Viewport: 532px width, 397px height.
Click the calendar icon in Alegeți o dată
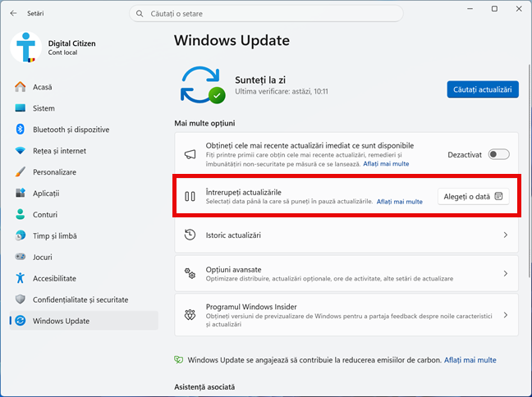point(498,196)
